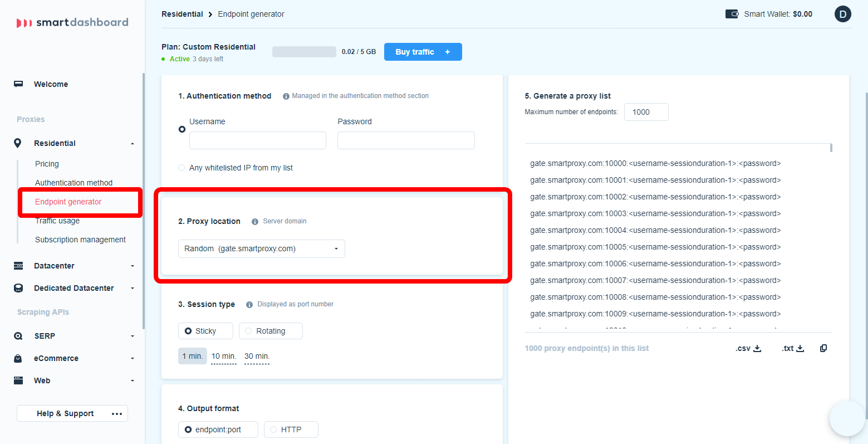
Task: Expand the Web menu arrow
Action: tap(133, 381)
